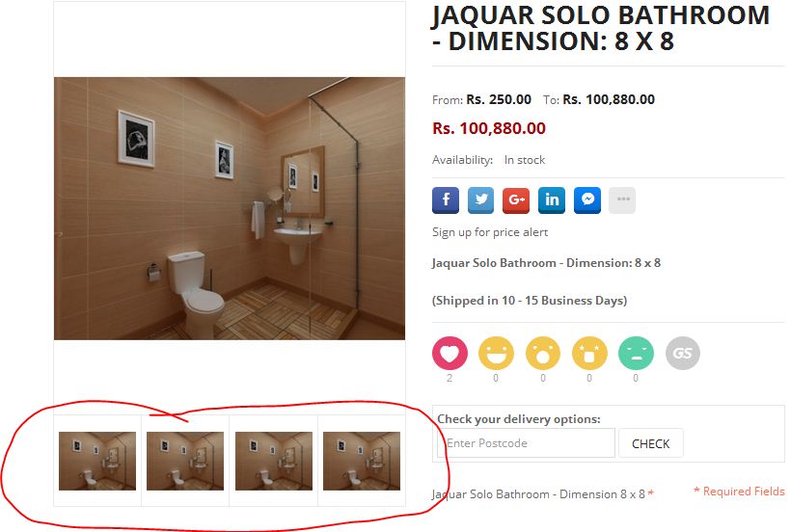Share via Google Plus icon
790x532 pixels.
click(x=516, y=200)
